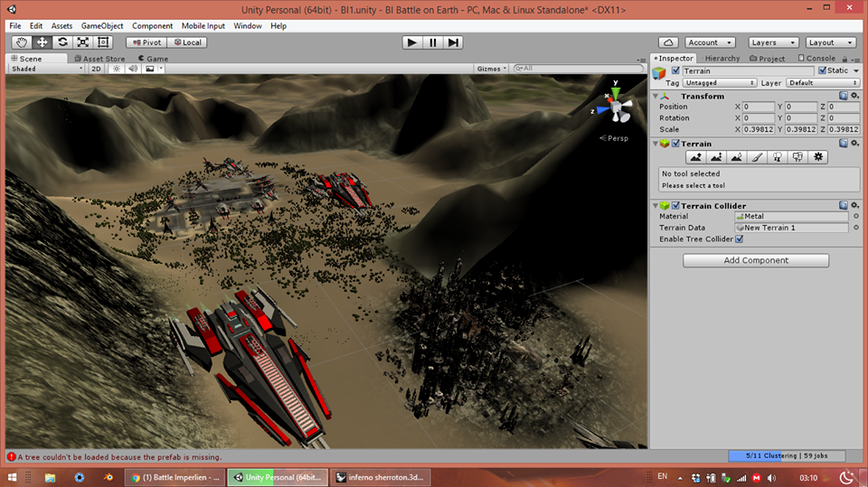Click the scene search field
Viewport: 868px width, 487px height.
579,68
